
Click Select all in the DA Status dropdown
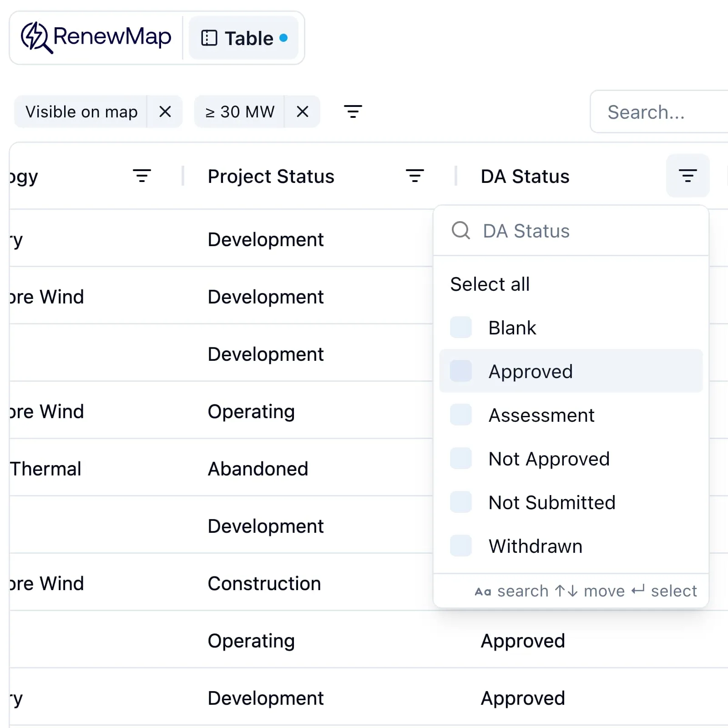point(490,284)
